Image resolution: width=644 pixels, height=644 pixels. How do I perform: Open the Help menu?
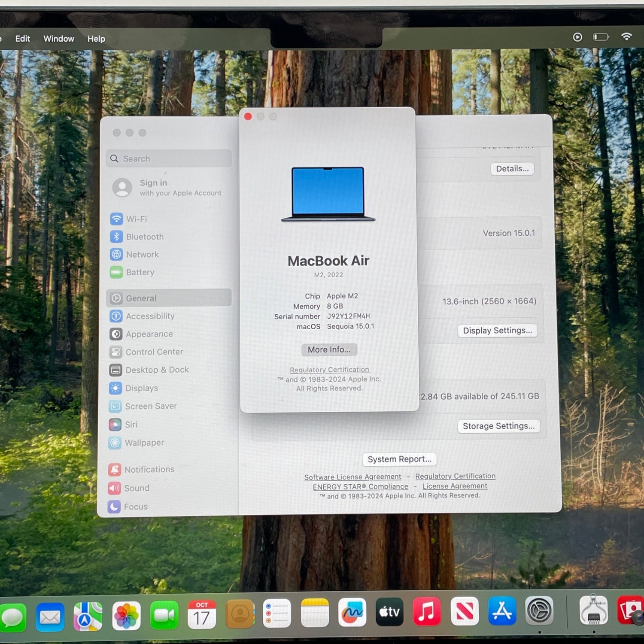pyautogui.click(x=96, y=39)
